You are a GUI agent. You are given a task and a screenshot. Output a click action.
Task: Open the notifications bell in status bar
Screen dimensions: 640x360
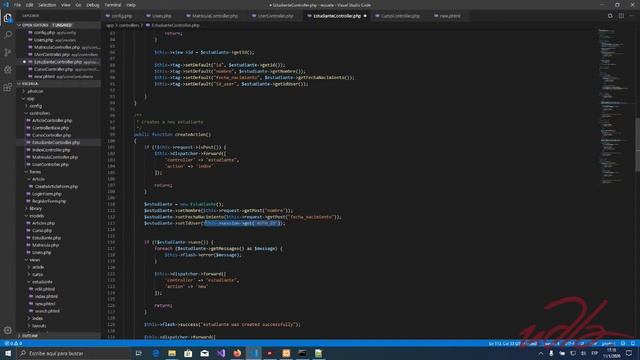(633, 343)
